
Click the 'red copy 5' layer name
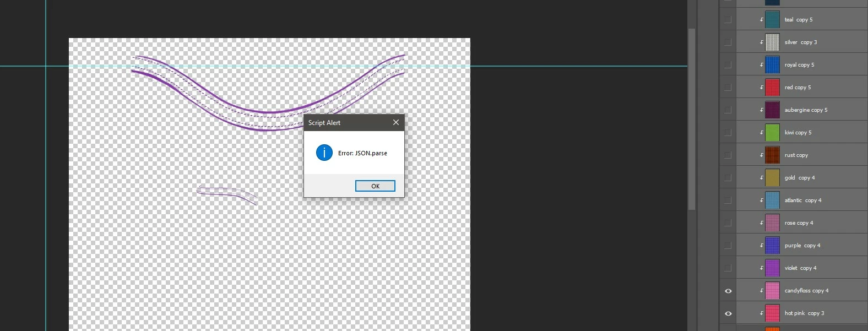(x=798, y=88)
